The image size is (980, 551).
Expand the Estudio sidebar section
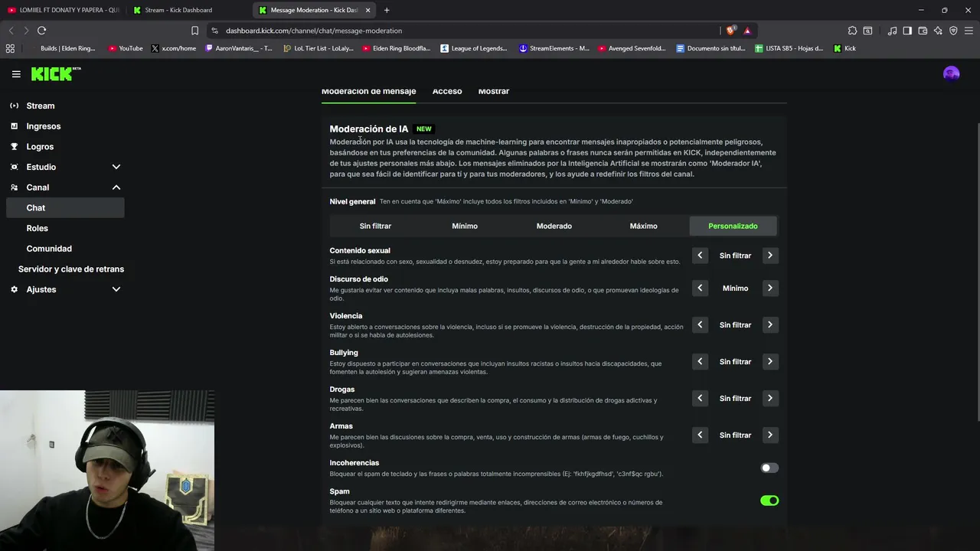click(116, 167)
